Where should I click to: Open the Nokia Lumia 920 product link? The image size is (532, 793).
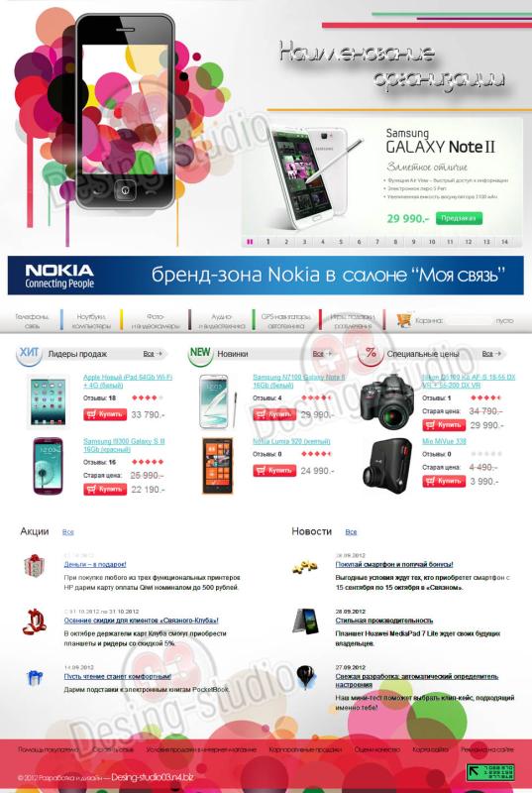pos(291,441)
